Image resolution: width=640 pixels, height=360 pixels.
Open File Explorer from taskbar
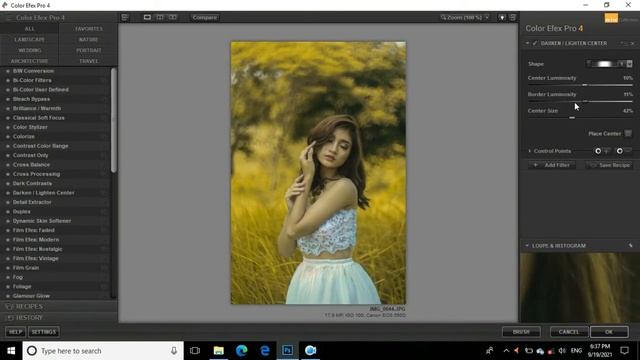coord(219,351)
